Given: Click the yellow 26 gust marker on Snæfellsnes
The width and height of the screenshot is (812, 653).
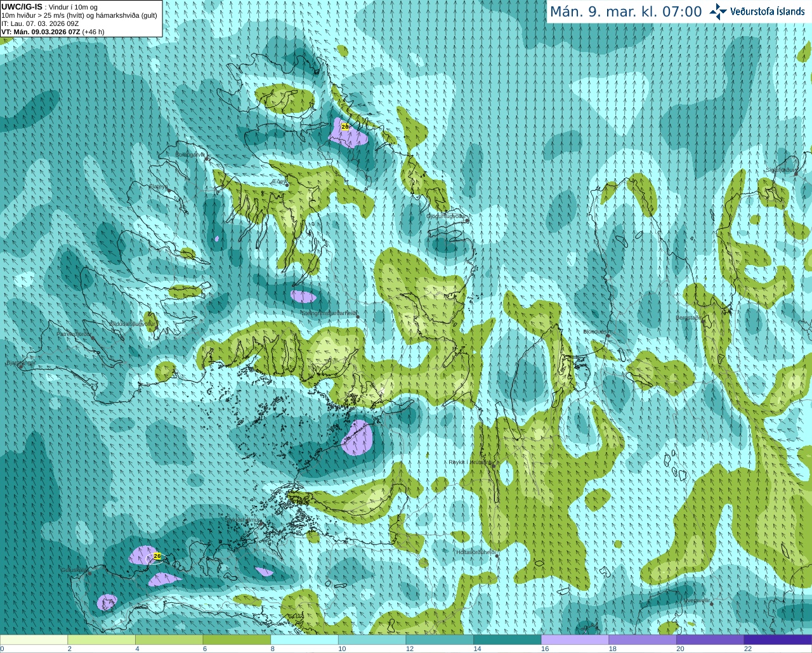Looking at the screenshot, I should (x=157, y=556).
